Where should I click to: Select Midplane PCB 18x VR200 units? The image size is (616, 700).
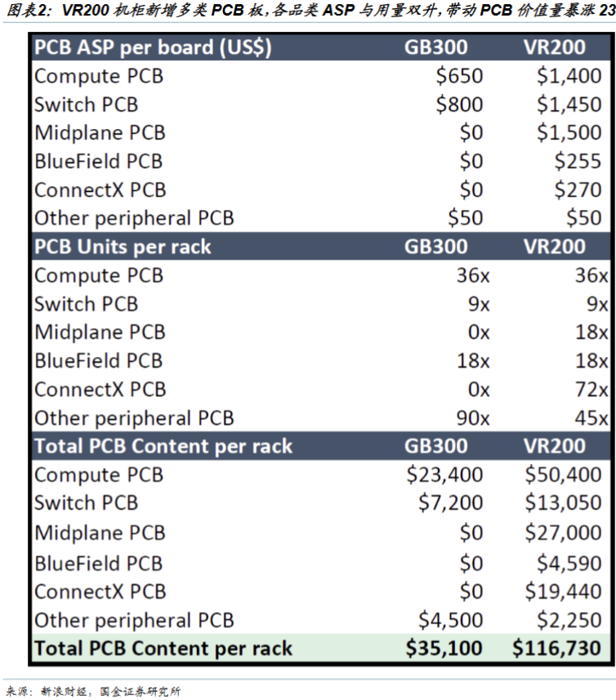[x=591, y=332]
